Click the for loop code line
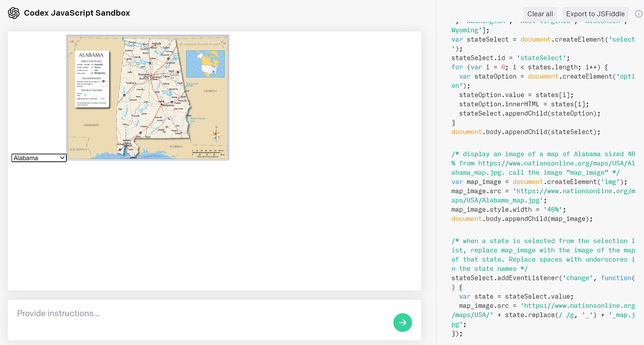Screen dimensions: 644x345 [x=530, y=67]
